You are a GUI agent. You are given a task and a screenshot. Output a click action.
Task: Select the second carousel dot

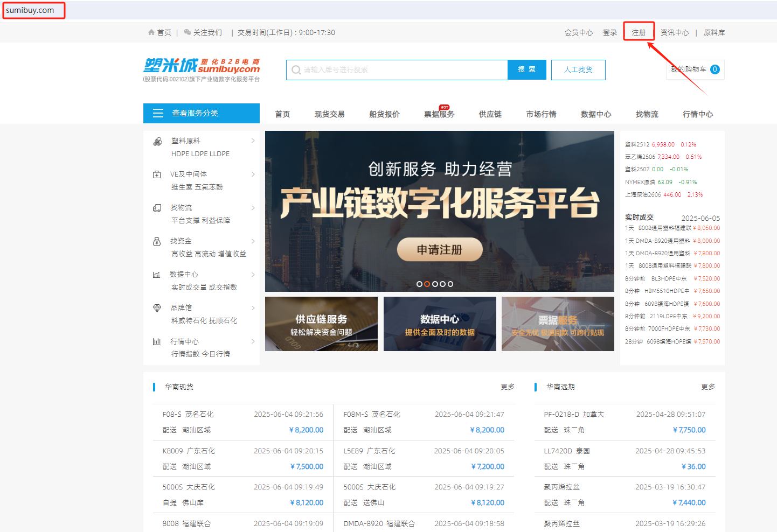(x=427, y=284)
